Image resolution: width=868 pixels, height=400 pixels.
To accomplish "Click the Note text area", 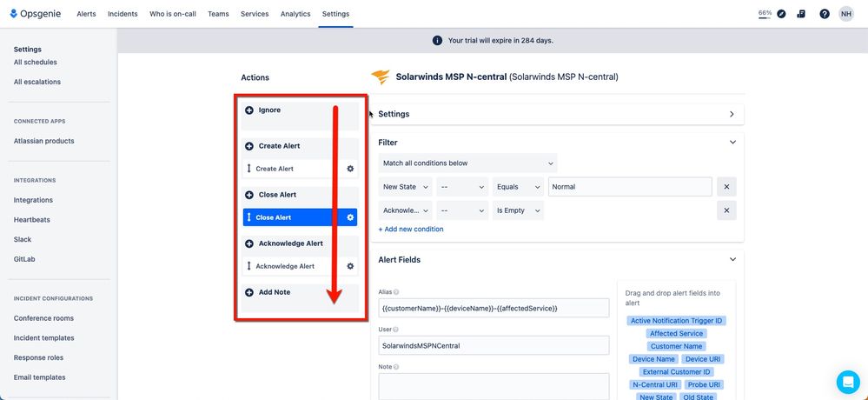I will 494,386.
